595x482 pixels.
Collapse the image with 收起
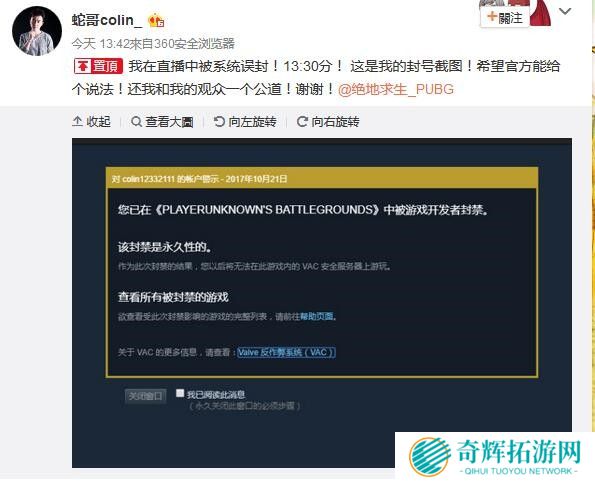click(x=91, y=121)
